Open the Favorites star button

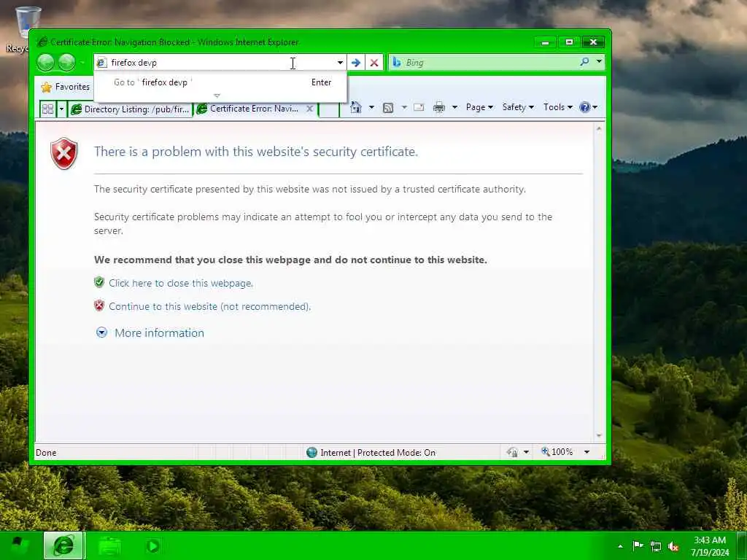tap(65, 87)
